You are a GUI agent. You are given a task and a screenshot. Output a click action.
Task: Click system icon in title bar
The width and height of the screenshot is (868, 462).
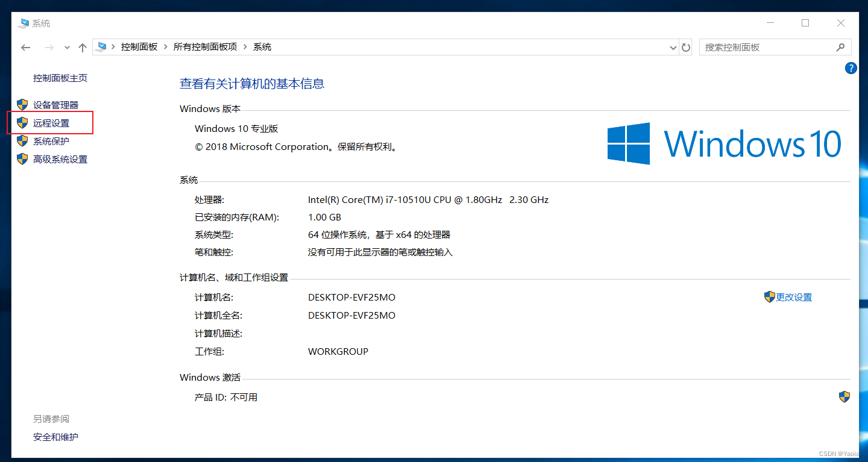coord(24,23)
